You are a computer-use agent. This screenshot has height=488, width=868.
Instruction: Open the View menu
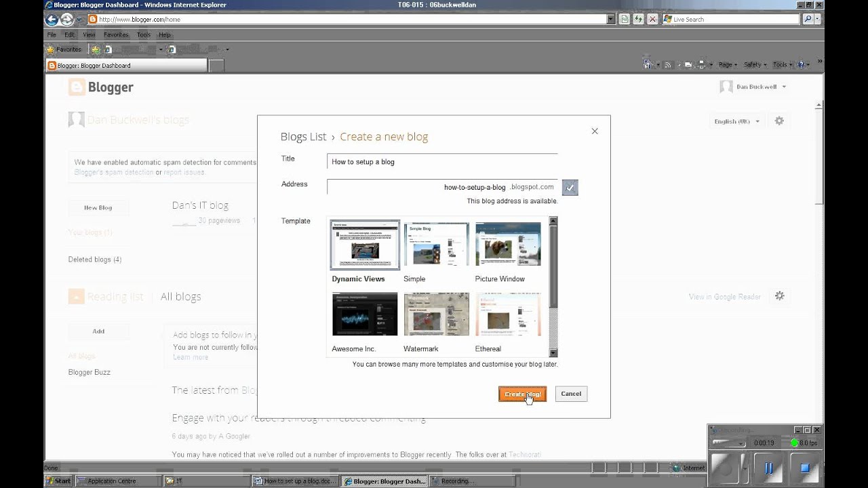(x=89, y=35)
